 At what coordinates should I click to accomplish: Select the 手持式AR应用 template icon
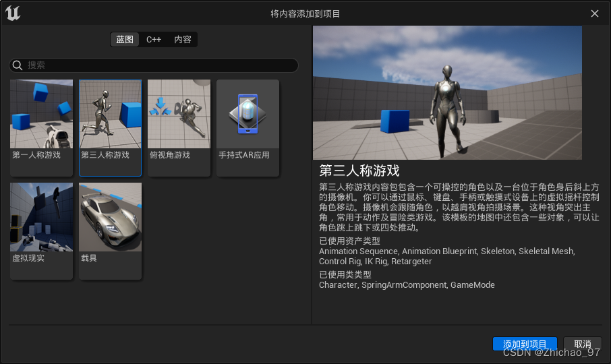pos(248,114)
